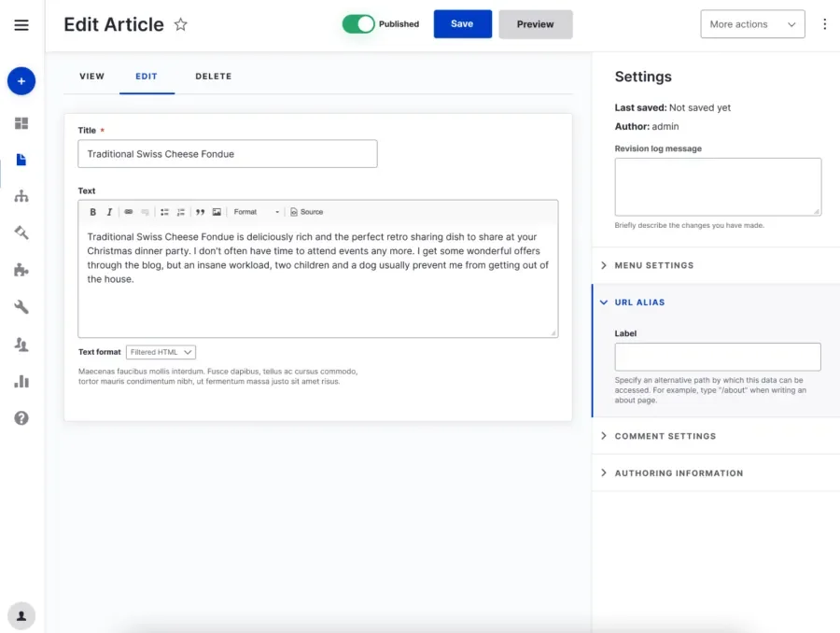Open the people icon in sidebar

[21, 345]
